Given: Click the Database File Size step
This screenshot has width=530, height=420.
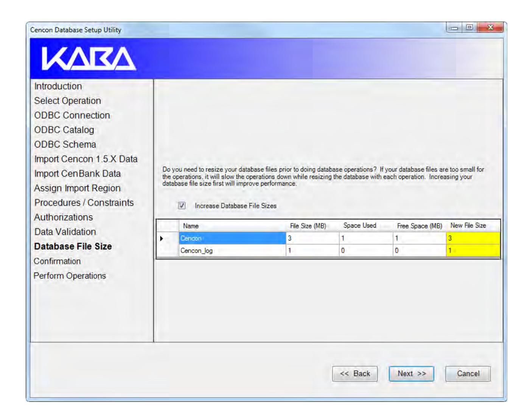Looking at the screenshot, I should click(x=73, y=246).
